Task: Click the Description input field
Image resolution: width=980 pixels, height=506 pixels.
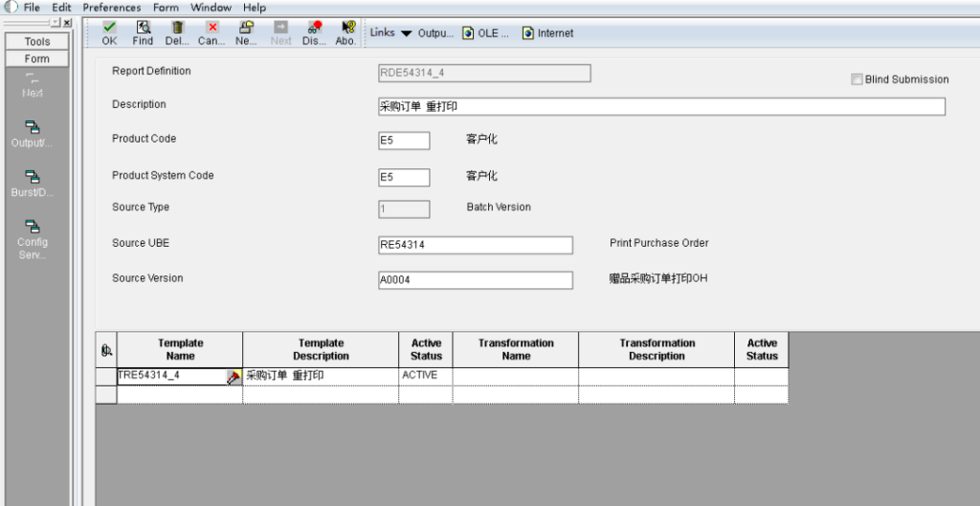Action: (662, 107)
